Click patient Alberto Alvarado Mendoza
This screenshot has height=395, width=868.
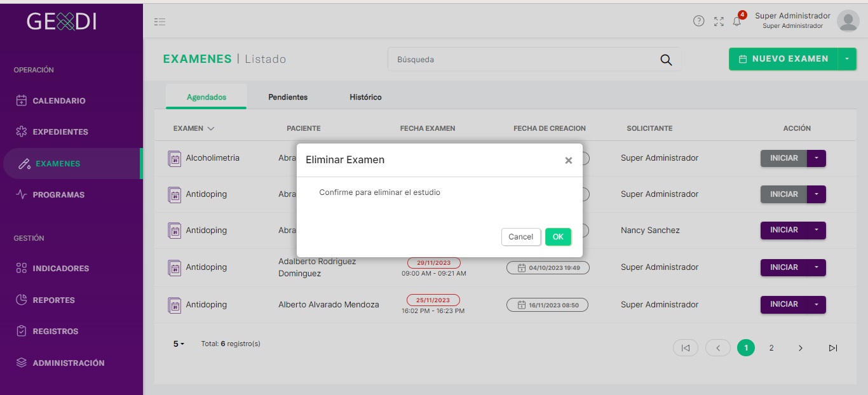coord(329,305)
